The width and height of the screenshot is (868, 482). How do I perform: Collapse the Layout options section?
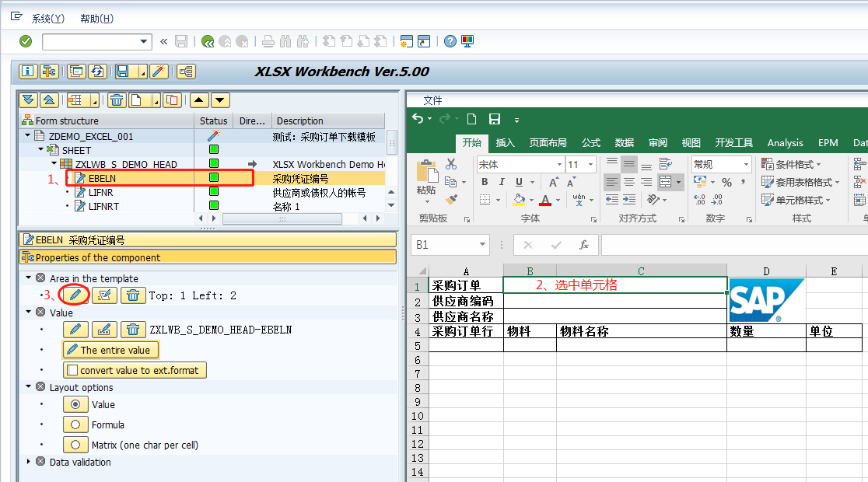pos(28,387)
